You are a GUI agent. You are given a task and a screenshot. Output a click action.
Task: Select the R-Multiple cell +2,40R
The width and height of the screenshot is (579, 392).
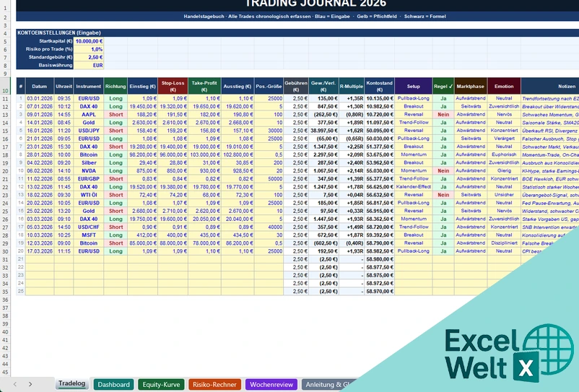pyautogui.click(x=352, y=162)
